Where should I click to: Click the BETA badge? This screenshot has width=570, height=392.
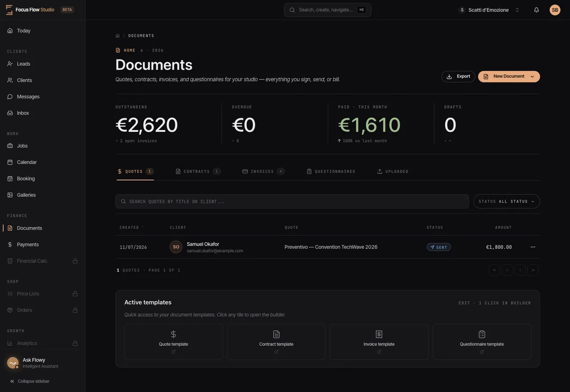[67, 10]
